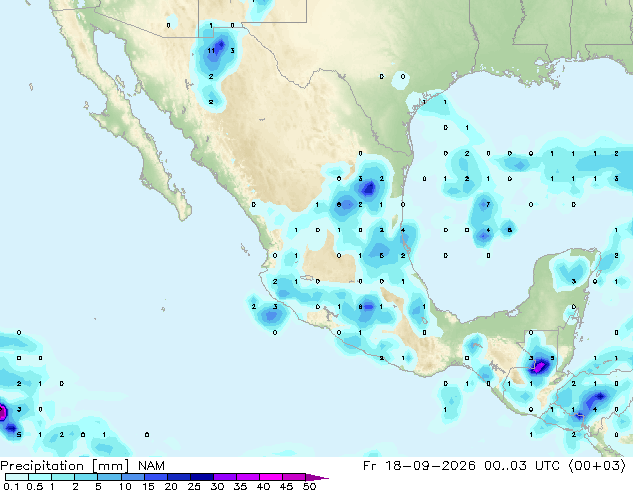Click the date 18-09-2026 in the footer
Viewport: 634px width, 490px height.
coord(429,466)
